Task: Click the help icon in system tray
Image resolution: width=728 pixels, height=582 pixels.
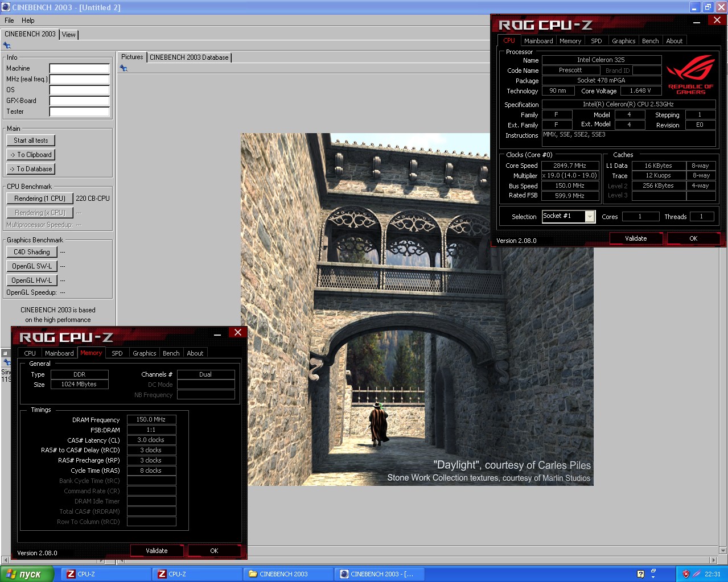Action: [x=640, y=574]
